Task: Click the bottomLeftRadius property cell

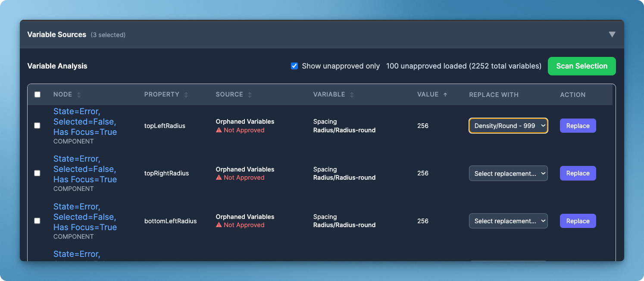Action: [x=170, y=221]
